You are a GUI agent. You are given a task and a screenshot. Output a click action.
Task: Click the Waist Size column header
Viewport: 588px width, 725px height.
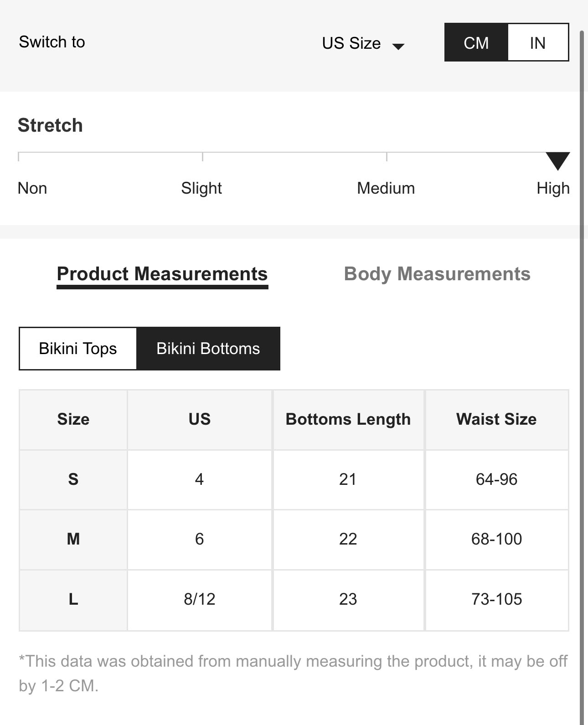click(496, 419)
